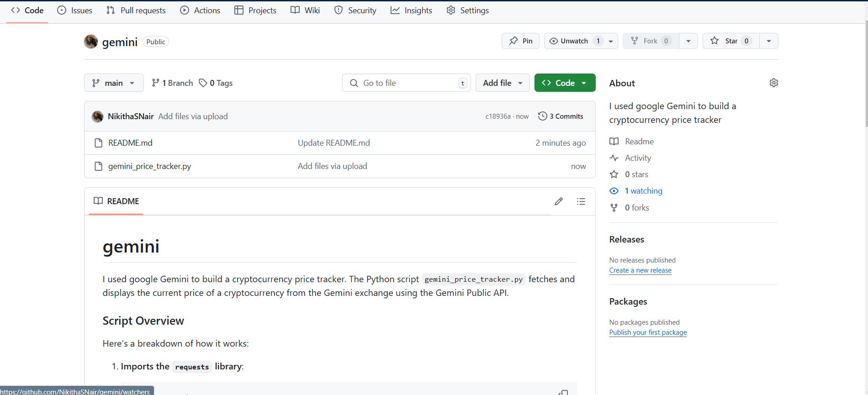
Task: Open the Releases heading link
Action: [627, 239]
